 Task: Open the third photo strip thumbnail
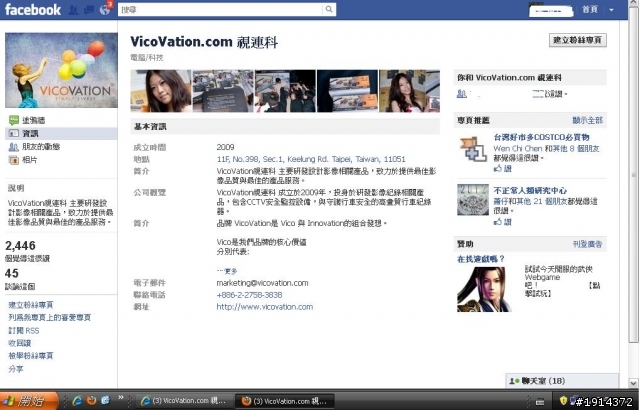point(285,91)
